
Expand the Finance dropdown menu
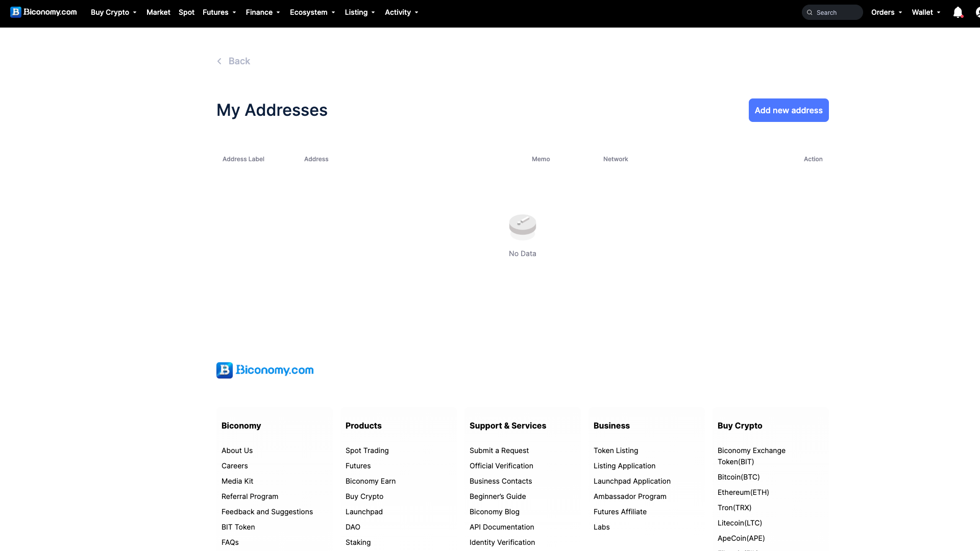click(263, 12)
